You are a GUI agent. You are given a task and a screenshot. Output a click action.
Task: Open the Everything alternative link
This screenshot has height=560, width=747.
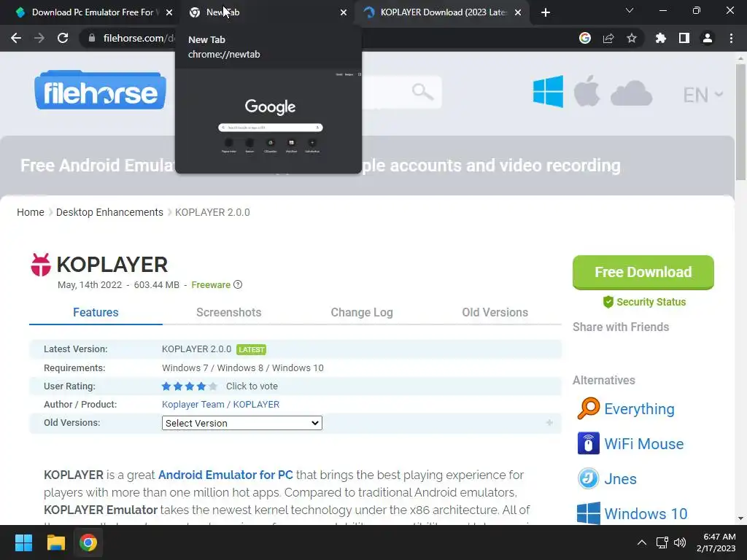coord(639,408)
